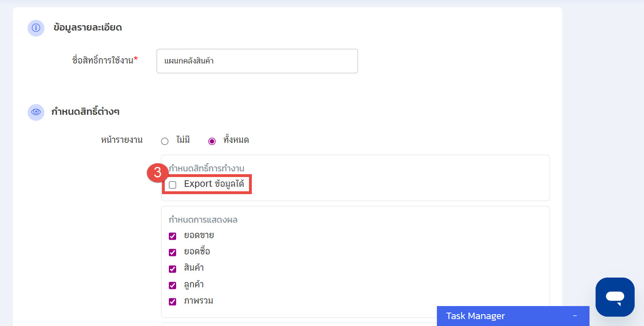Uncheck the ยอดซื้อ checkbox
This screenshot has height=326, width=644.
172,252
